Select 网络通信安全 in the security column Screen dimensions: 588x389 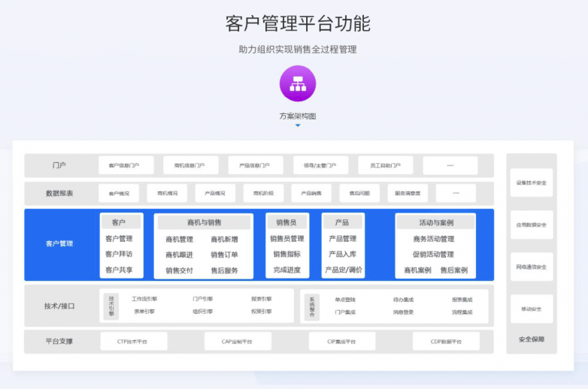(x=532, y=267)
